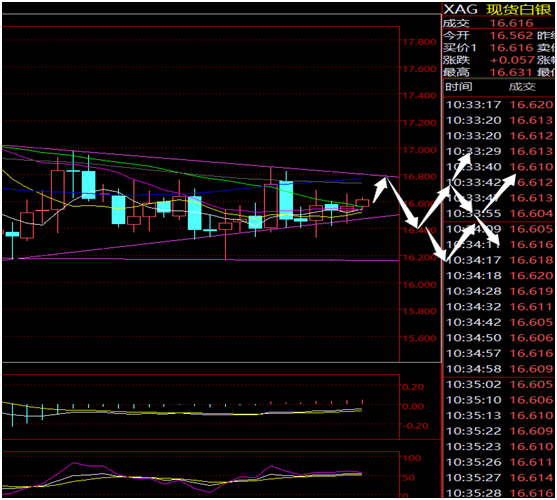This screenshot has height=500, width=557.
Task: Select the 10:35:28 latest tick row
Action: point(499,493)
